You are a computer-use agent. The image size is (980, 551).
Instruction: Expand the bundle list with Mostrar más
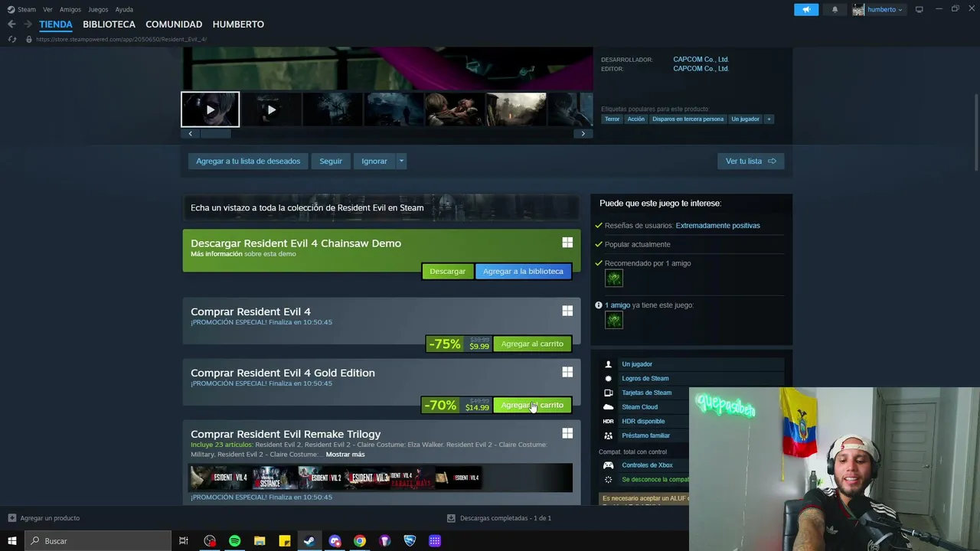345,455
